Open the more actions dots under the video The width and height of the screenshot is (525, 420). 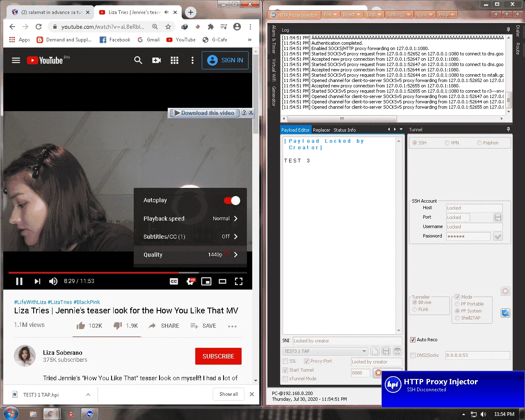(x=233, y=326)
